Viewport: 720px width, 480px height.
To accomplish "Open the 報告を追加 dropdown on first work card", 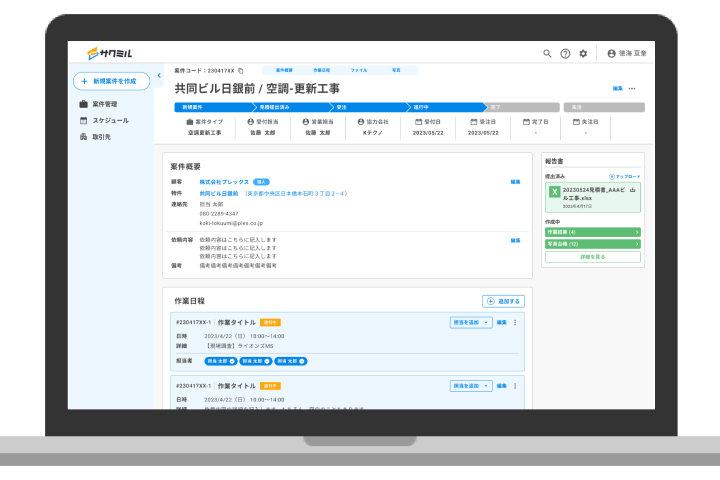I will pyautogui.click(x=471, y=322).
